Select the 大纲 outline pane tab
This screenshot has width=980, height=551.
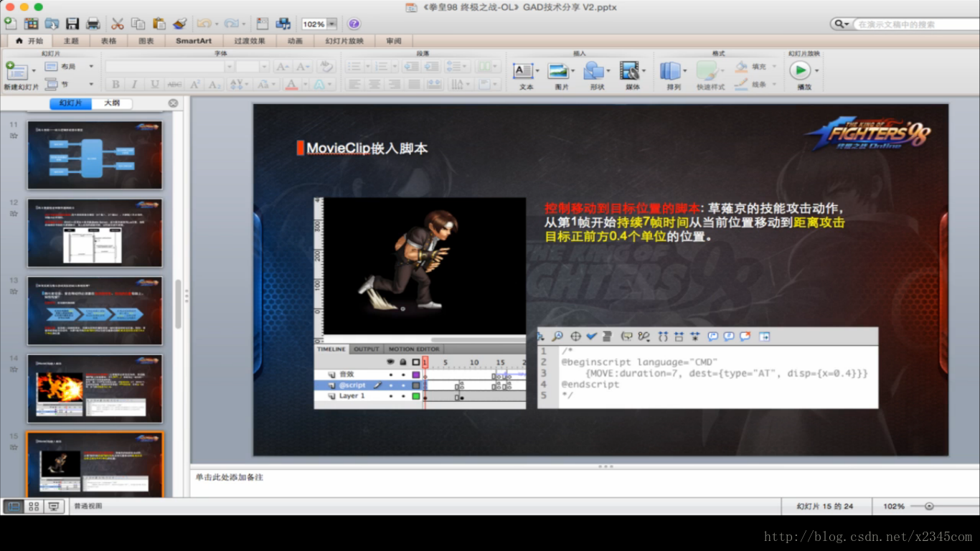112,103
